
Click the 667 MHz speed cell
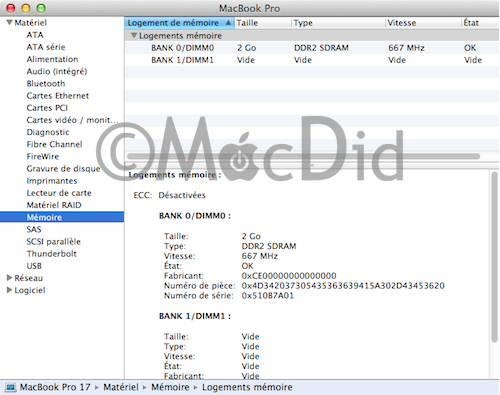coord(406,48)
